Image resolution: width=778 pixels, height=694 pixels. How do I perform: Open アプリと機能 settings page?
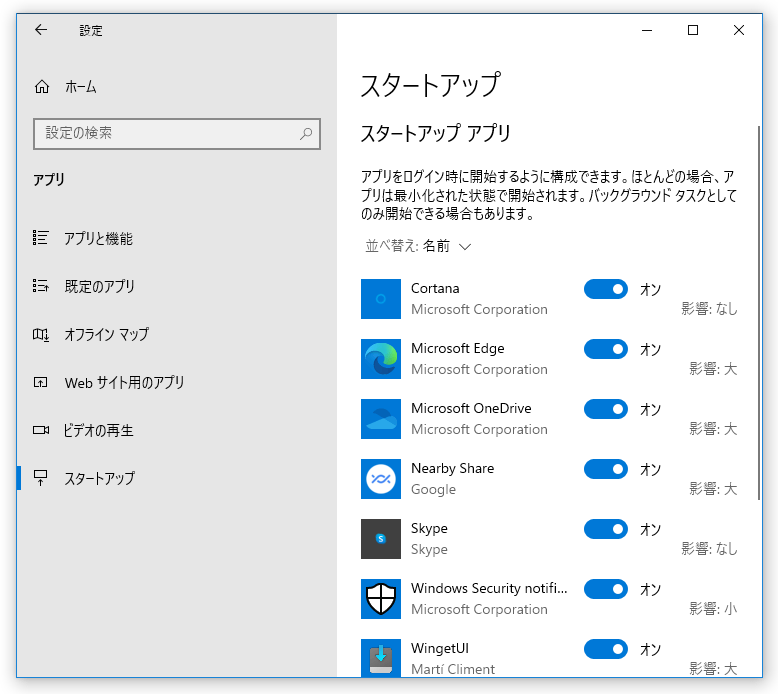click(177, 238)
